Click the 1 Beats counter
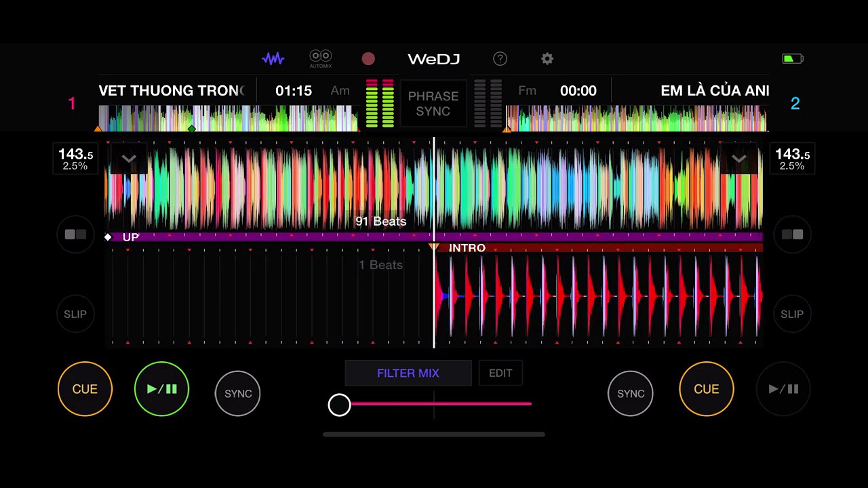868x488 pixels. pos(381,265)
